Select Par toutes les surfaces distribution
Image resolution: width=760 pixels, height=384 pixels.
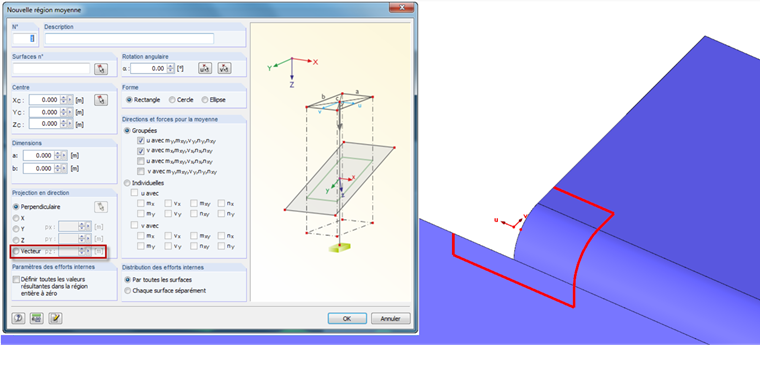(128, 280)
